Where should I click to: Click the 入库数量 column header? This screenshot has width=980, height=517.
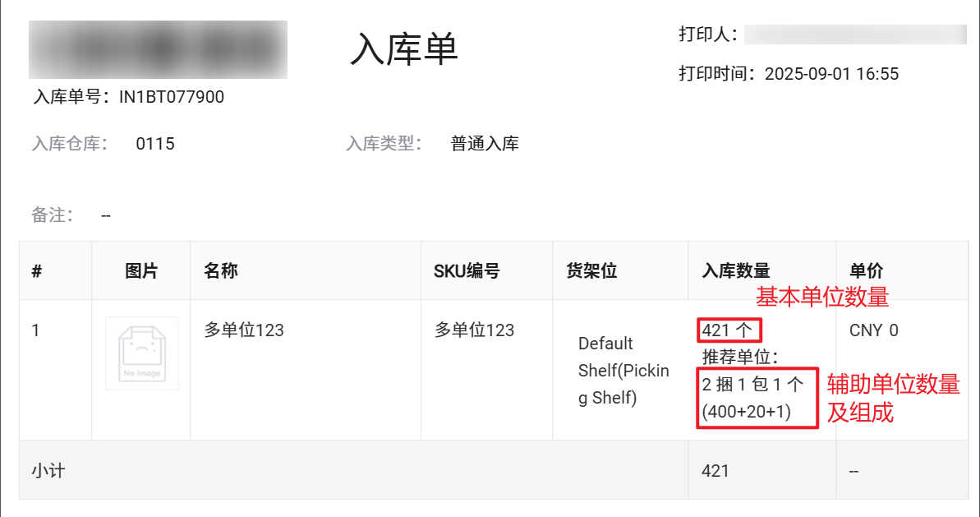pyautogui.click(x=736, y=270)
